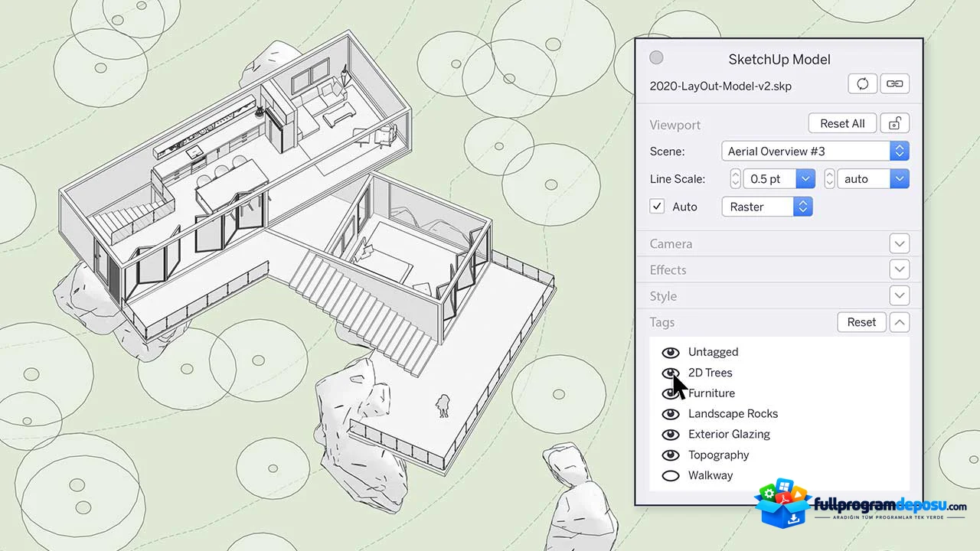
Task: Hide the 2D Trees tag
Action: [x=671, y=373]
